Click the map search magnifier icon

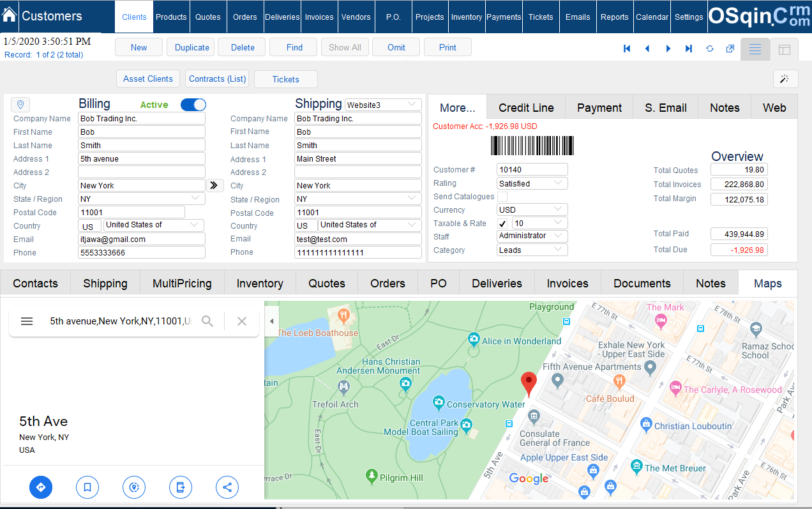coord(207,321)
